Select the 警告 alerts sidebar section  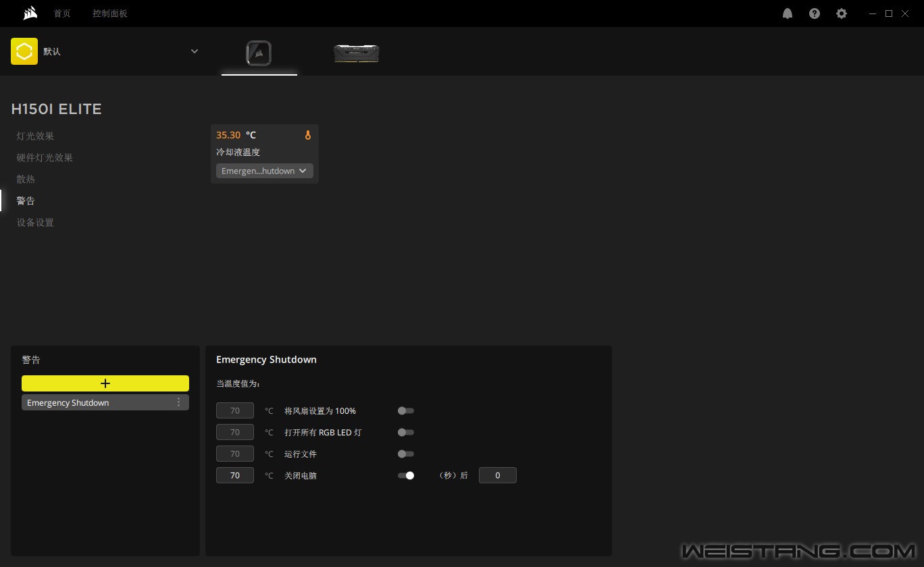click(x=26, y=200)
